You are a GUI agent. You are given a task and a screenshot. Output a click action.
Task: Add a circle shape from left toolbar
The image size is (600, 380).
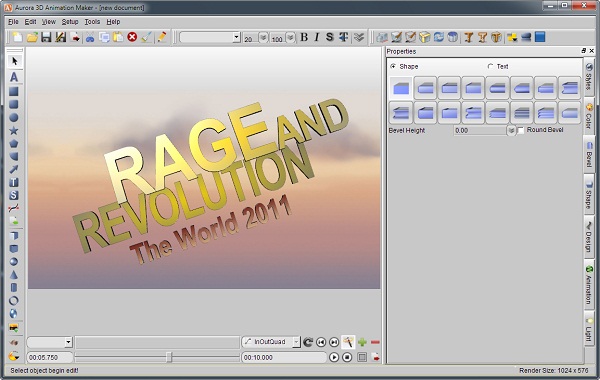13,117
